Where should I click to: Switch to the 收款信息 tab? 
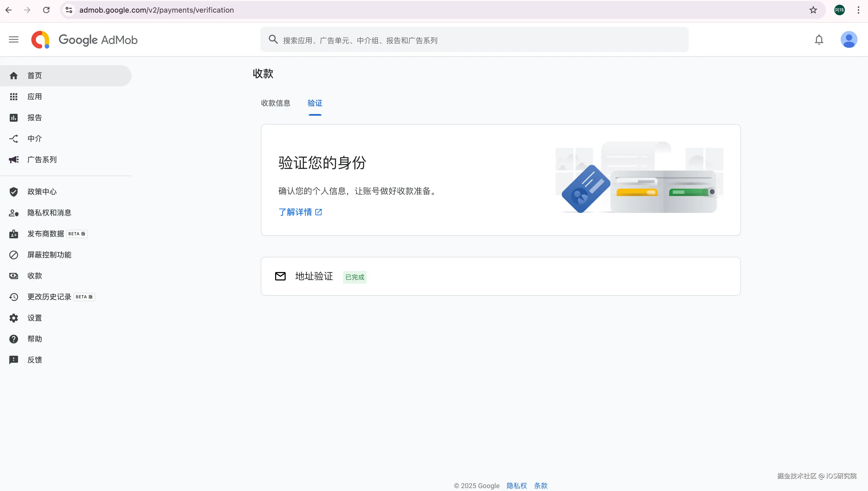[x=276, y=103]
